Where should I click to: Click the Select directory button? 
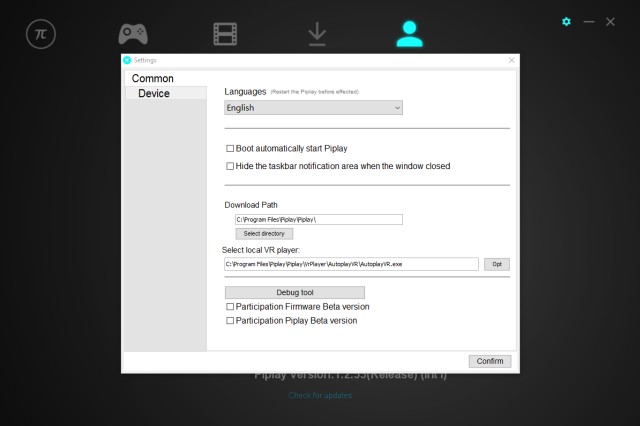264,233
